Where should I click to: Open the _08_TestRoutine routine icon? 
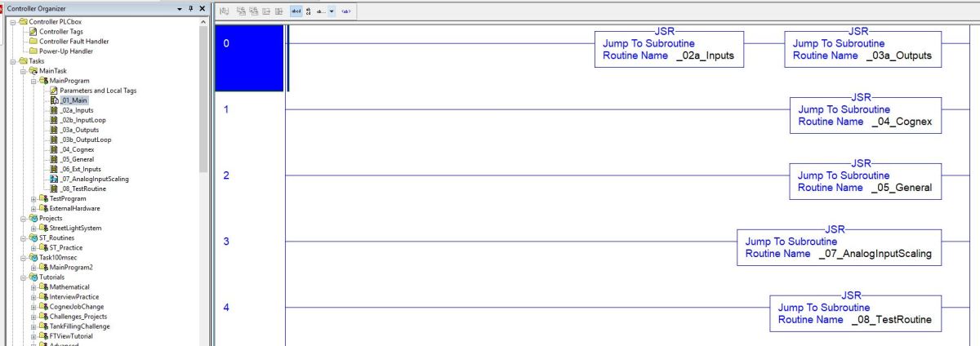coord(54,188)
